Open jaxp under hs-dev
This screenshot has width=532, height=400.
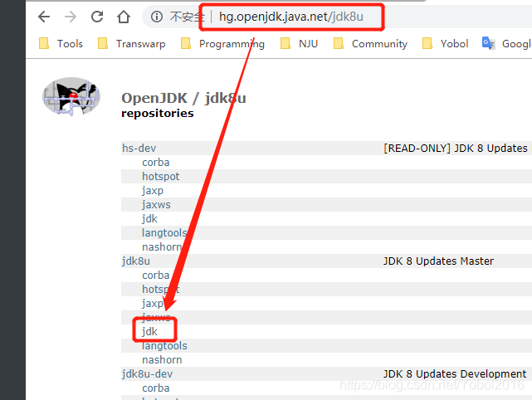[153, 191]
